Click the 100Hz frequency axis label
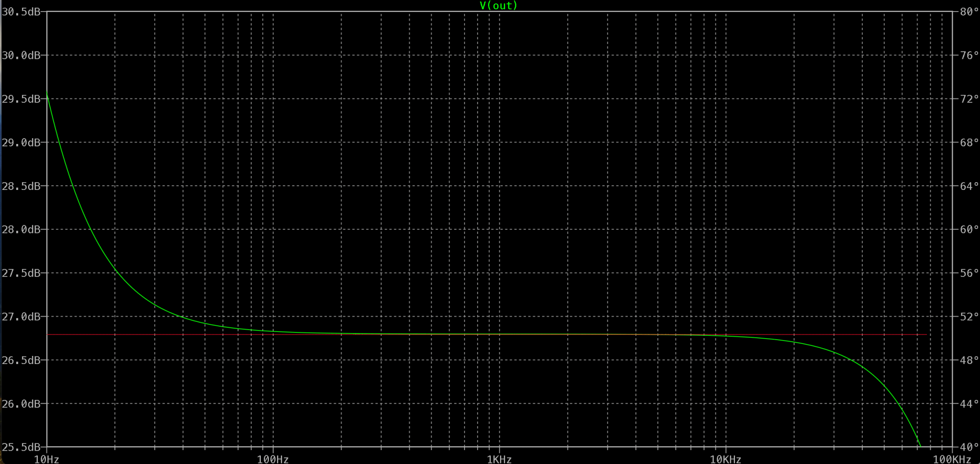The height and width of the screenshot is (464, 980). [273, 459]
